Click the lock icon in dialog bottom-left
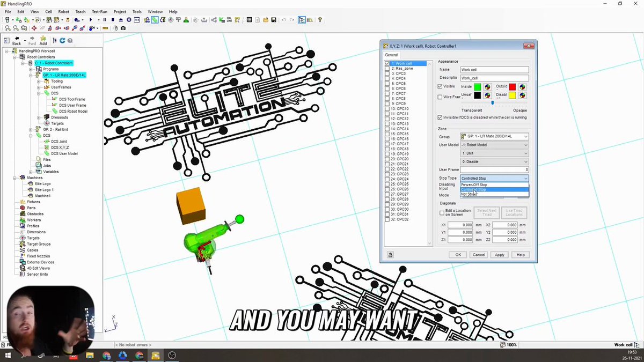This screenshot has width=644, height=362. [x=390, y=255]
